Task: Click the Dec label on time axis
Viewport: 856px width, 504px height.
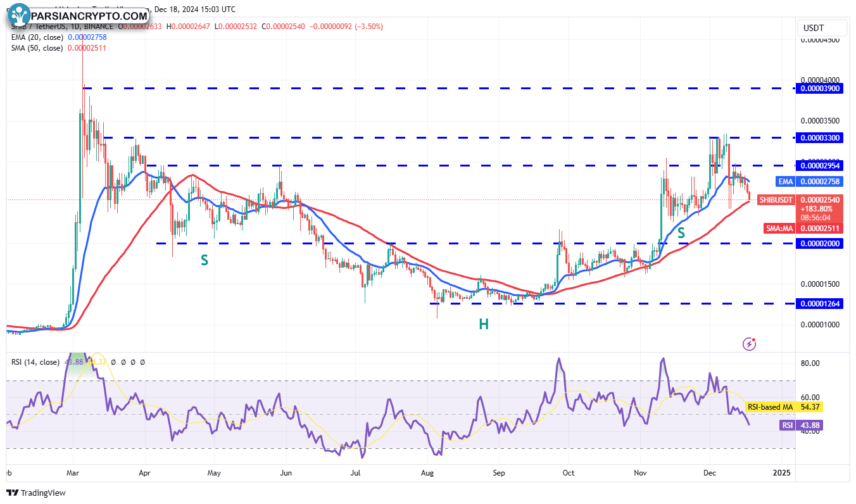Action: tap(710, 472)
